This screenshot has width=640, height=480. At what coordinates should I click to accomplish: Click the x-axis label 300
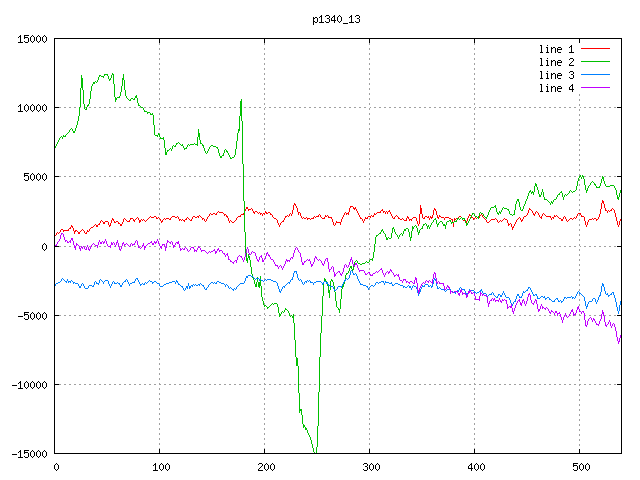click(371, 467)
